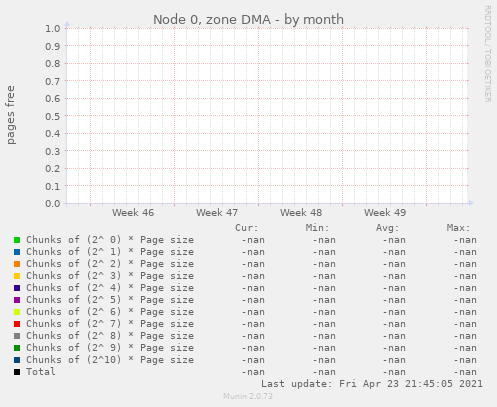The height and width of the screenshot is (407, 497).
Task: Select the graph title 'Node 0, zone DMA - by month'
Action: pos(248,20)
